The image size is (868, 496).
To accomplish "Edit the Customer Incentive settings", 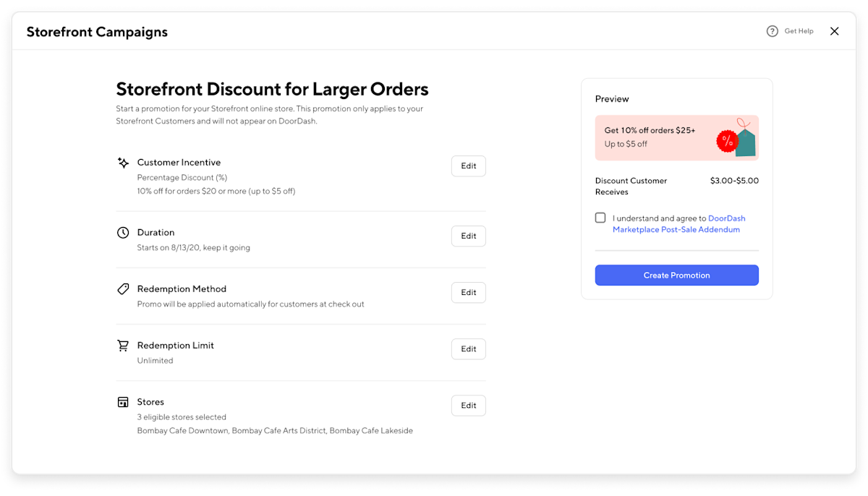I will coord(468,166).
